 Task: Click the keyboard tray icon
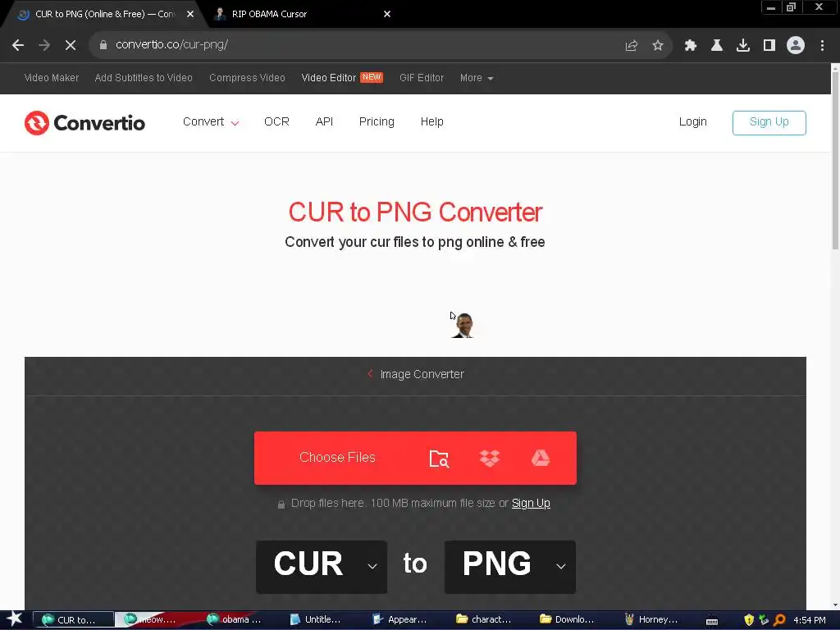click(x=712, y=621)
